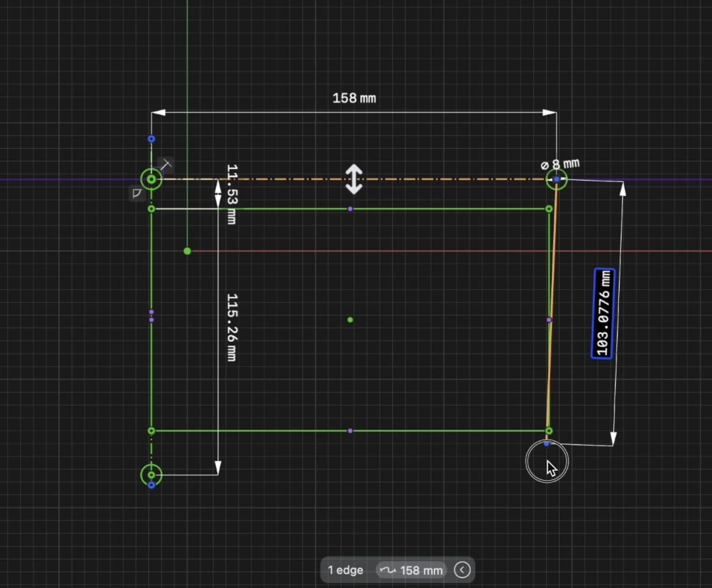Click the small green dot on the red axis
712x588 pixels.
click(x=187, y=251)
